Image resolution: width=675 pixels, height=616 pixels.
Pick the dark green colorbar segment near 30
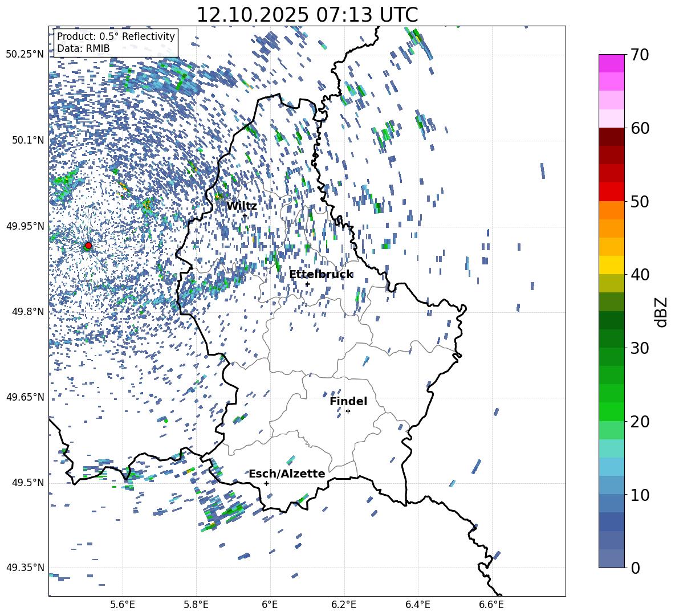612,338
